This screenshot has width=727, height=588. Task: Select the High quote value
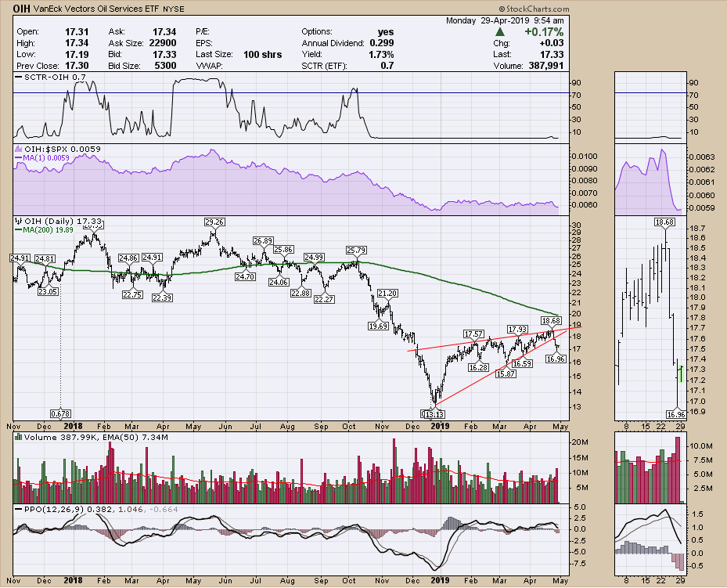(x=77, y=43)
